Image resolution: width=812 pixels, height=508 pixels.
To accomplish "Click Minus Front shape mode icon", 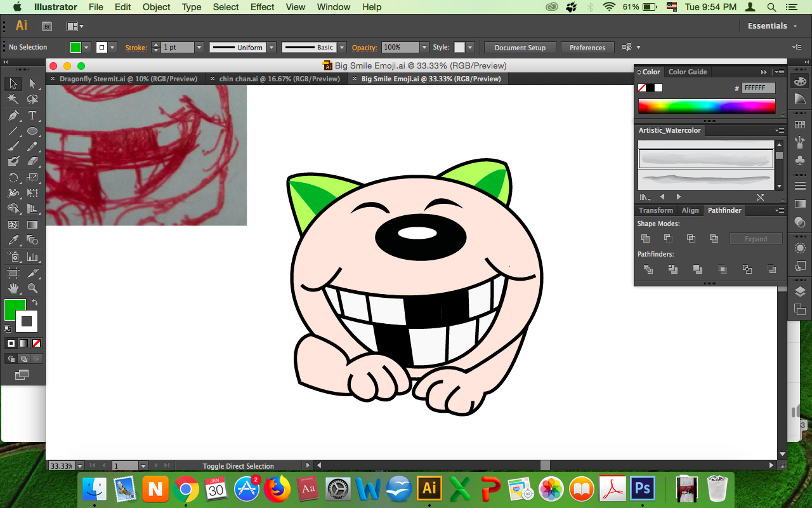I will pyautogui.click(x=669, y=239).
